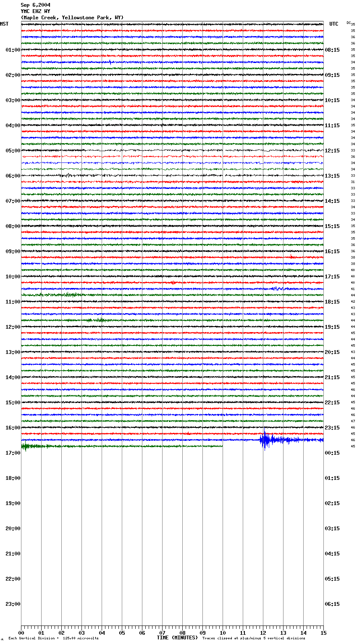The width and height of the screenshot is (357, 644).
Task: Click the MST column header
Action: (4, 24)
